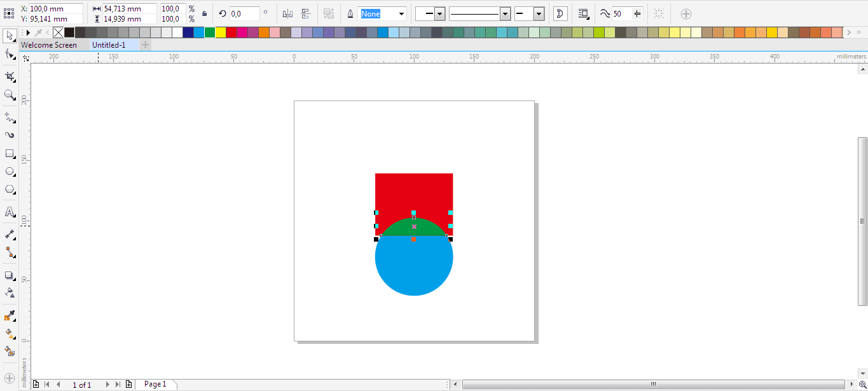Toggle show document palette arrow at palette start
The image size is (868, 391).
click(28, 32)
